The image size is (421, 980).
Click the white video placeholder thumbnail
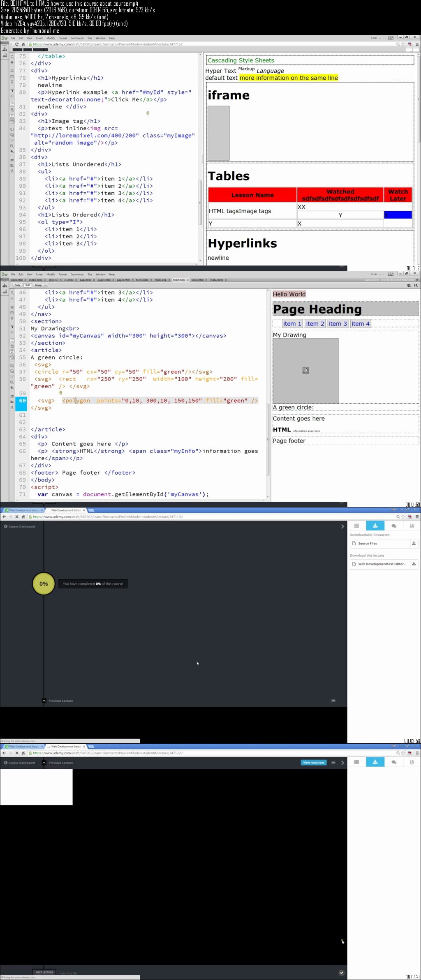(36, 787)
